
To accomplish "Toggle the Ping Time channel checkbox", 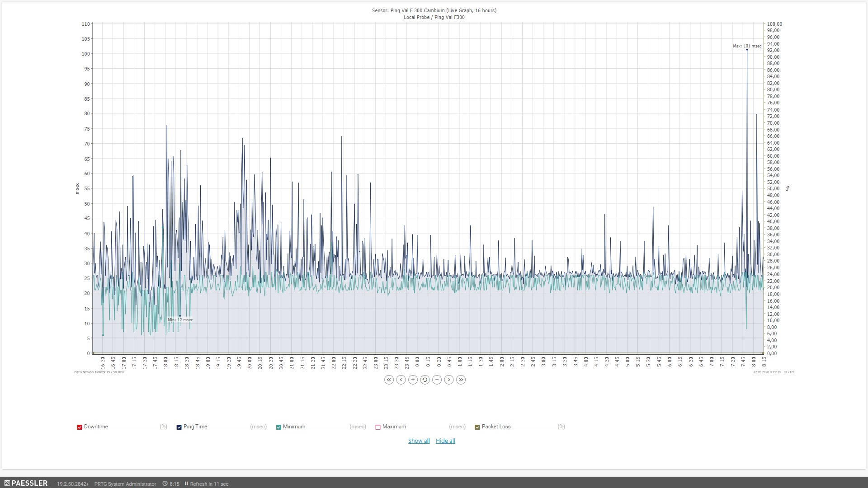I will point(179,427).
